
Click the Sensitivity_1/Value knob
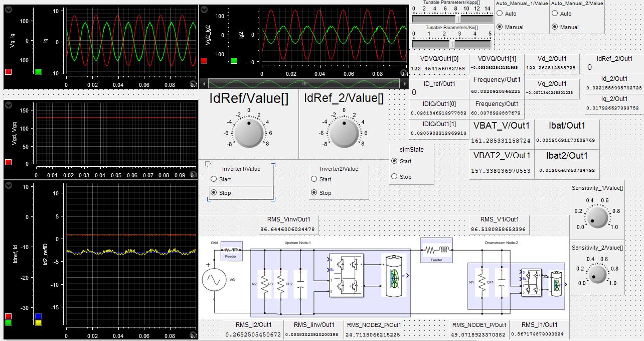point(597,216)
